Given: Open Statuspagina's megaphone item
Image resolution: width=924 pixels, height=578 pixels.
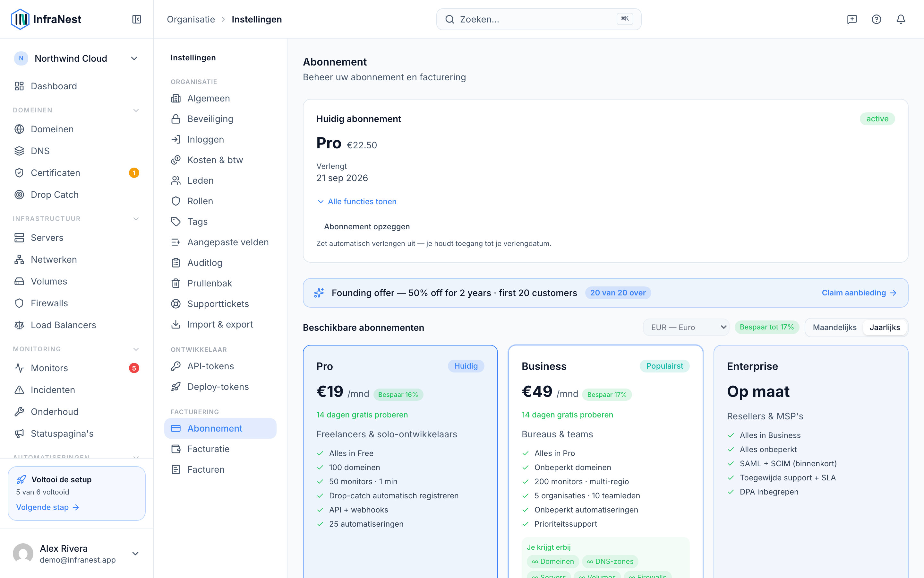Looking at the screenshot, I should coord(76,433).
